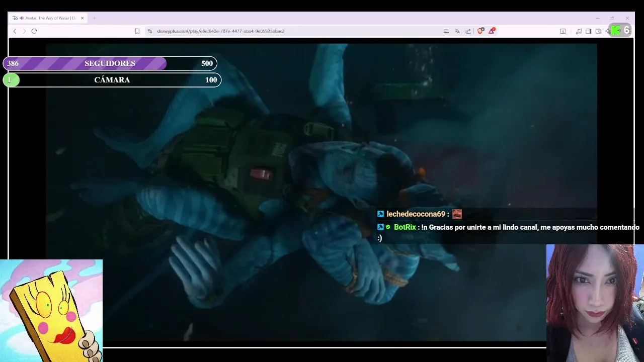
Task: Click the lechedecocona69 chat username
Action: click(x=416, y=214)
